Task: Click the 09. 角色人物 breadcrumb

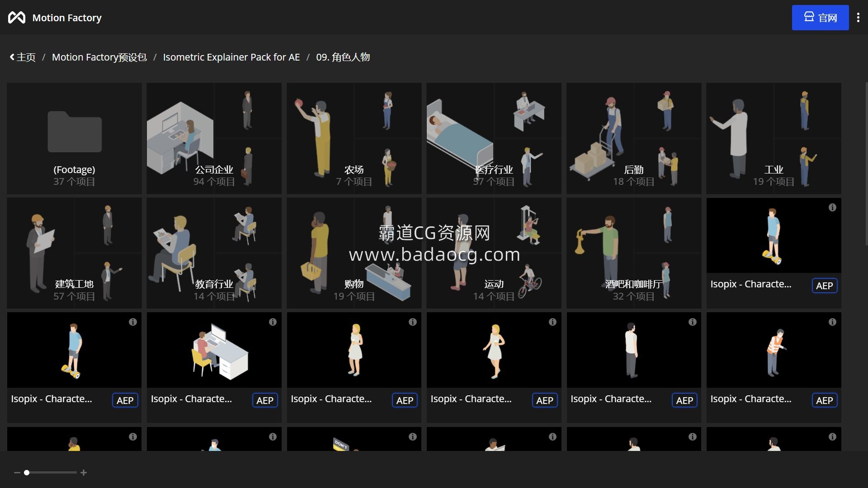Action: click(x=343, y=57)
